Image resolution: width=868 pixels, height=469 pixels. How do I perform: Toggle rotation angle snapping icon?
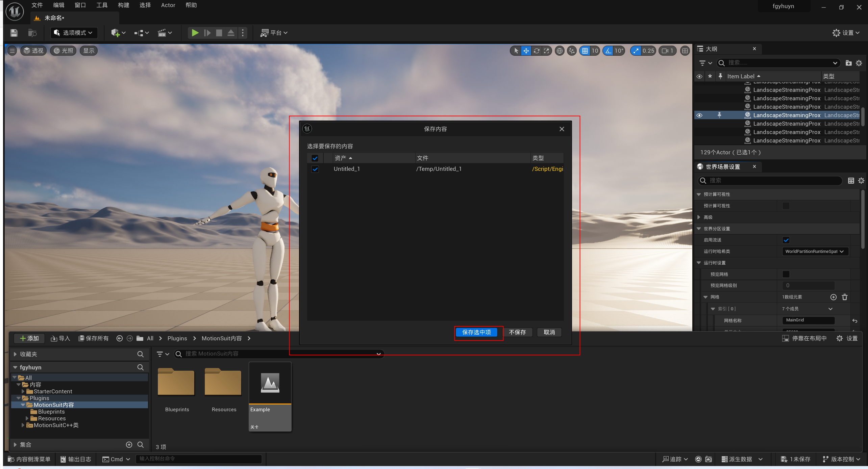pyautogui.click(x=609, y=51)
